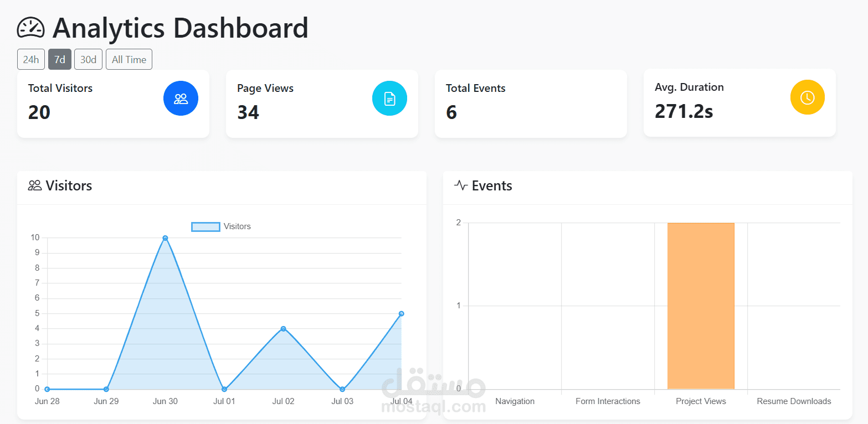Click the Total Visitors card title
This screenshot has width=868, height=424.
click(x=60, y=88)
